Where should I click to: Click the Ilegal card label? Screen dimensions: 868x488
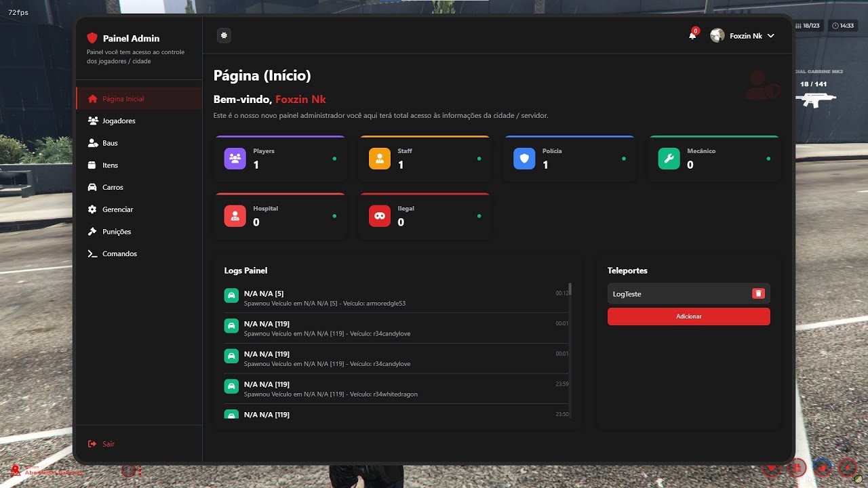coord(406,209)
